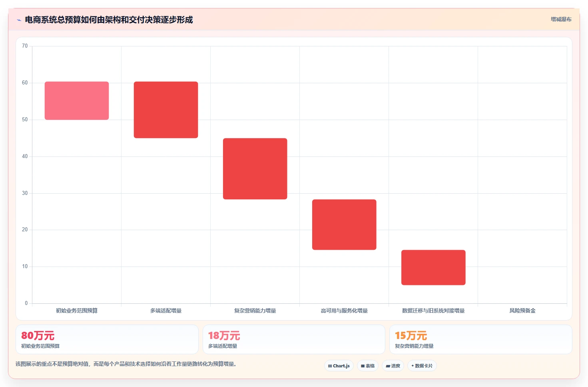Click the red 高可用与服务化增量 bar
This screenshot has width=588, height=387.
click(x=344, y=225)
